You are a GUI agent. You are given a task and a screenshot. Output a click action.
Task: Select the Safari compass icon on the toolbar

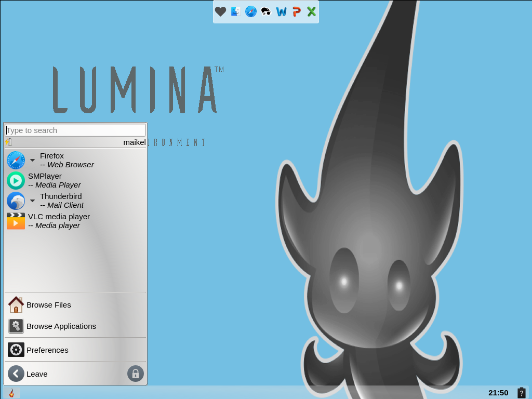[250, 11]
